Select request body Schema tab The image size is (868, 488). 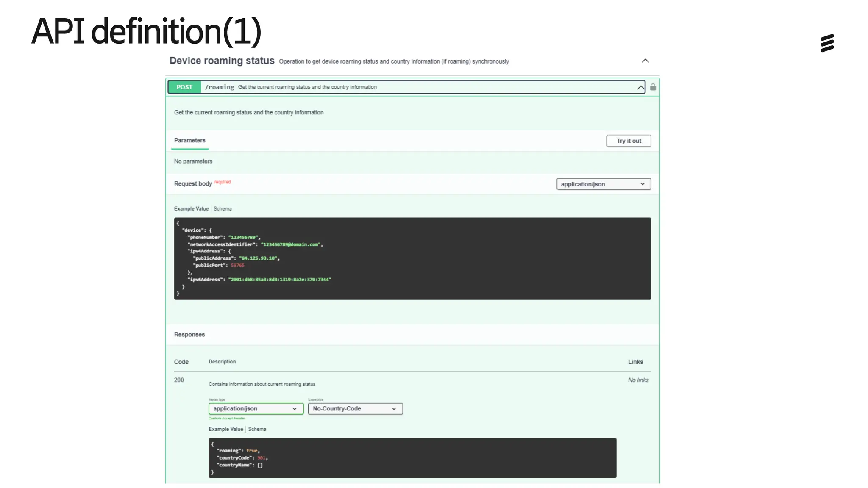coord(223,208)
